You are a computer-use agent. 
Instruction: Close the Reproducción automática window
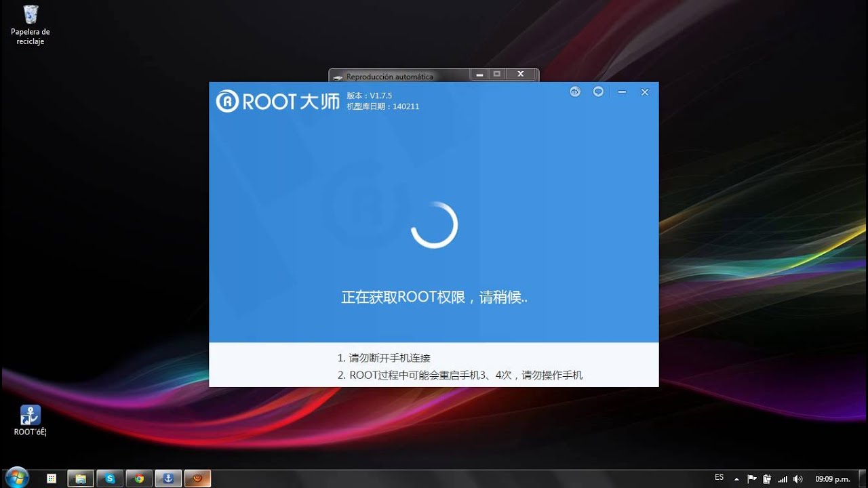520,74
